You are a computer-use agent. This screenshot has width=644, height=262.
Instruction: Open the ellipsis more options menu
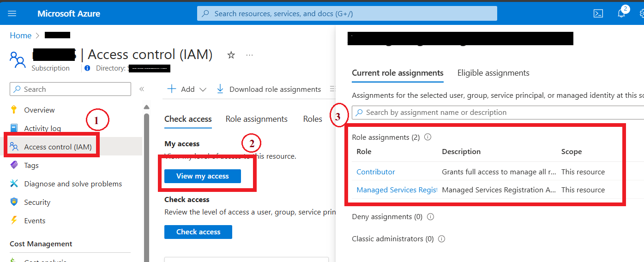click(250, 55)
